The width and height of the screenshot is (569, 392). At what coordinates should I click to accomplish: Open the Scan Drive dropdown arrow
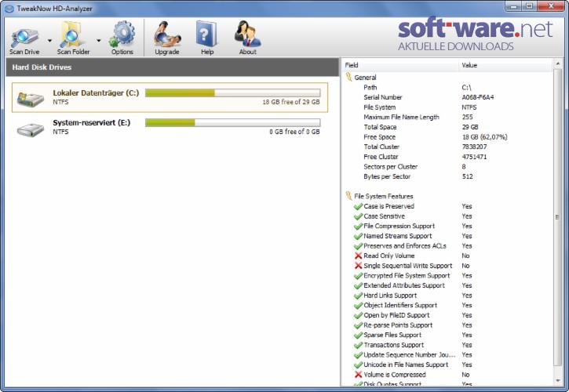[49, 41]
